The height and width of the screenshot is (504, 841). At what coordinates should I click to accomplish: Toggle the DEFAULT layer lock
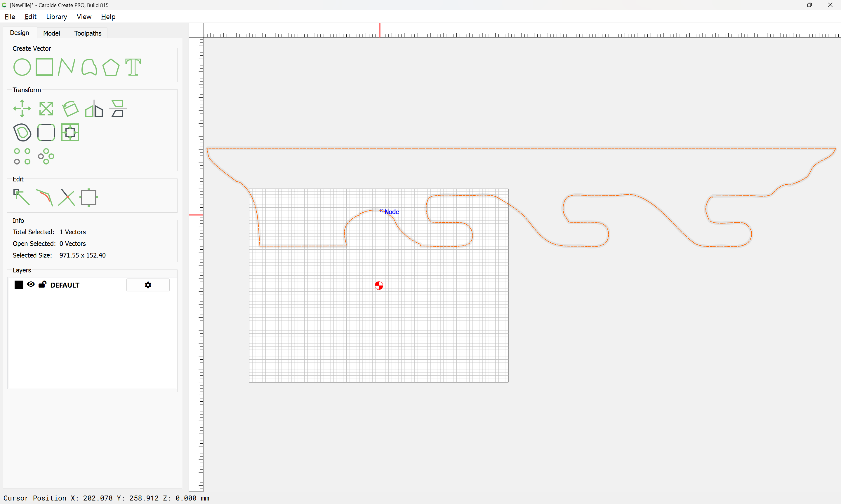[x=42, y=285]
